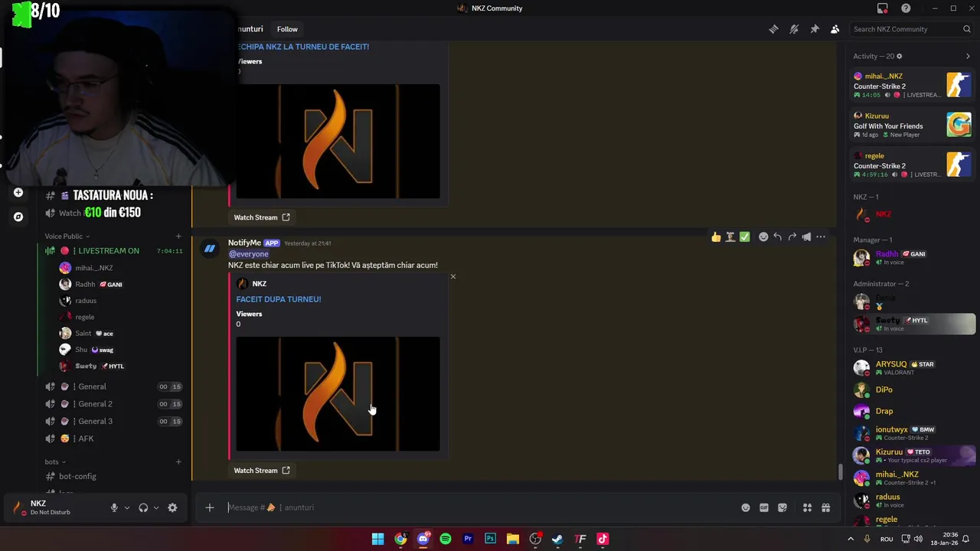Toggle the member list icon
Viewport: 980px width, 551px height.
coord(835,29)
